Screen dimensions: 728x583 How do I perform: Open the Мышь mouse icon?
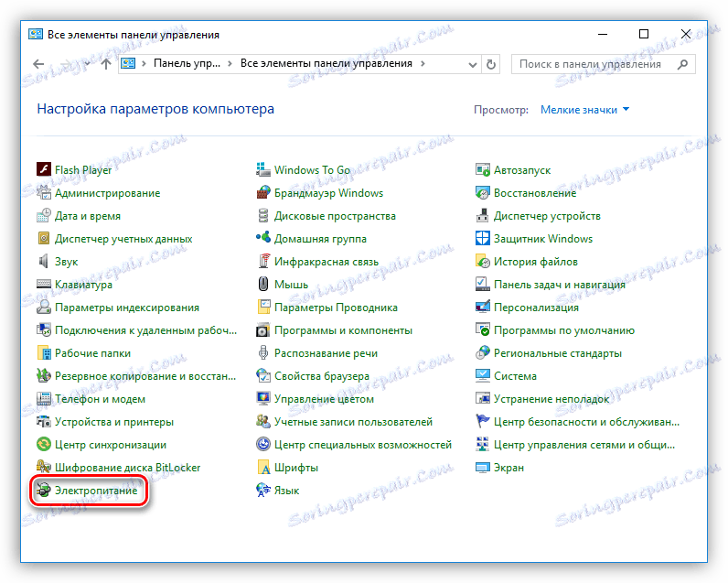point(263,284)
